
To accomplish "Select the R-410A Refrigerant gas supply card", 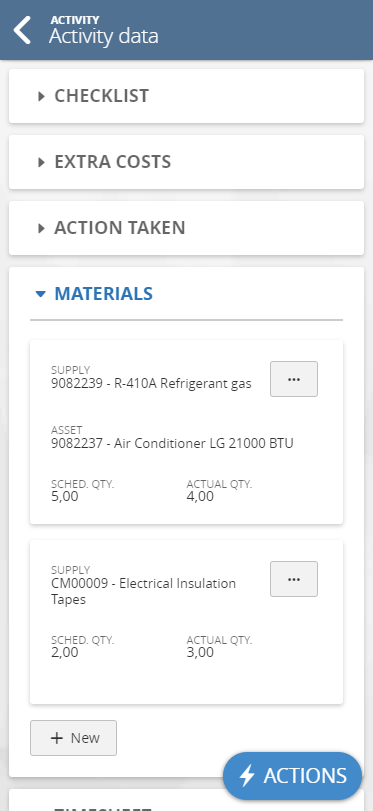I will point(186,432).
